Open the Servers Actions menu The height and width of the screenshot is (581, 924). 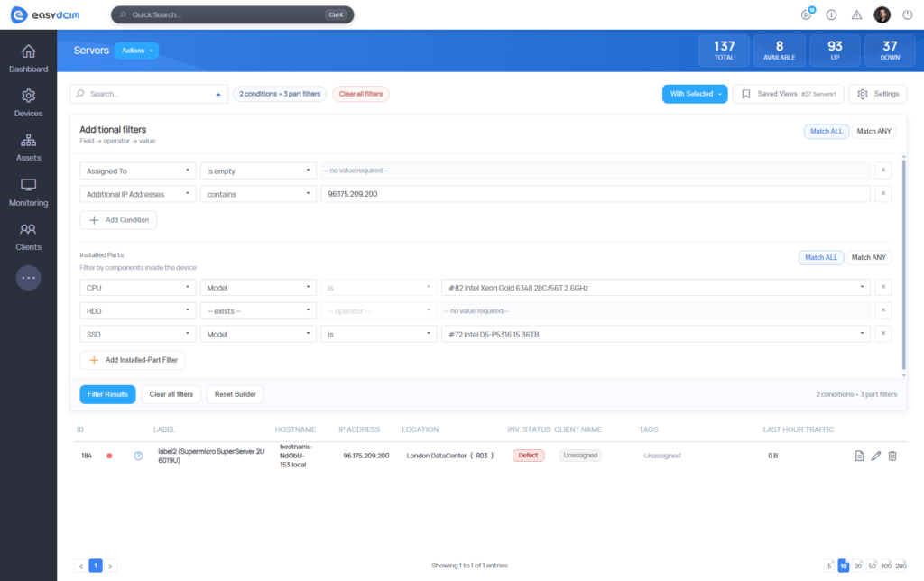[137, 51]
